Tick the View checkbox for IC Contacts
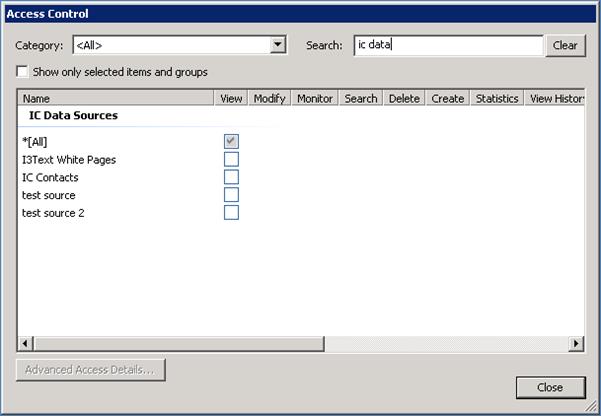The image size is (601, 416). click(x=231, y=177)
